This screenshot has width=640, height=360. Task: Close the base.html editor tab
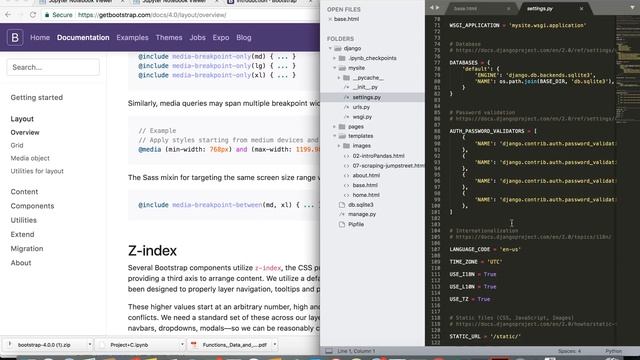tap(509, 9)
